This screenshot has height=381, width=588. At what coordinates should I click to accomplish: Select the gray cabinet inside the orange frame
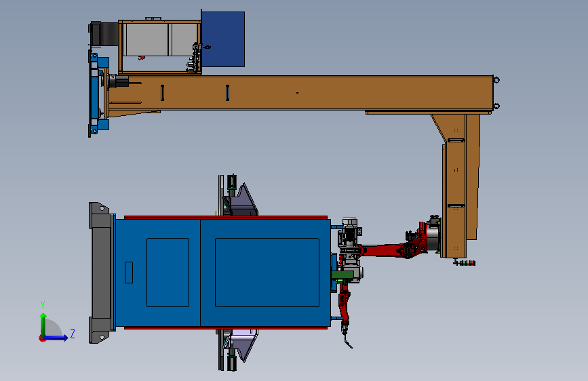click(x=160, y=40)
